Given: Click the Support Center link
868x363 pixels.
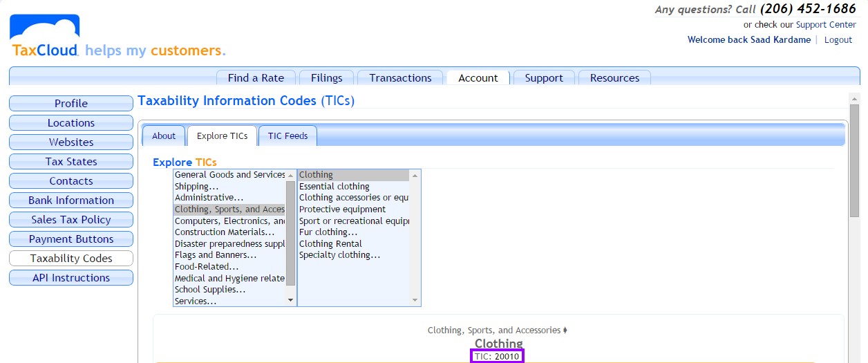Looking at the screenshot, I should coord(826,25).
